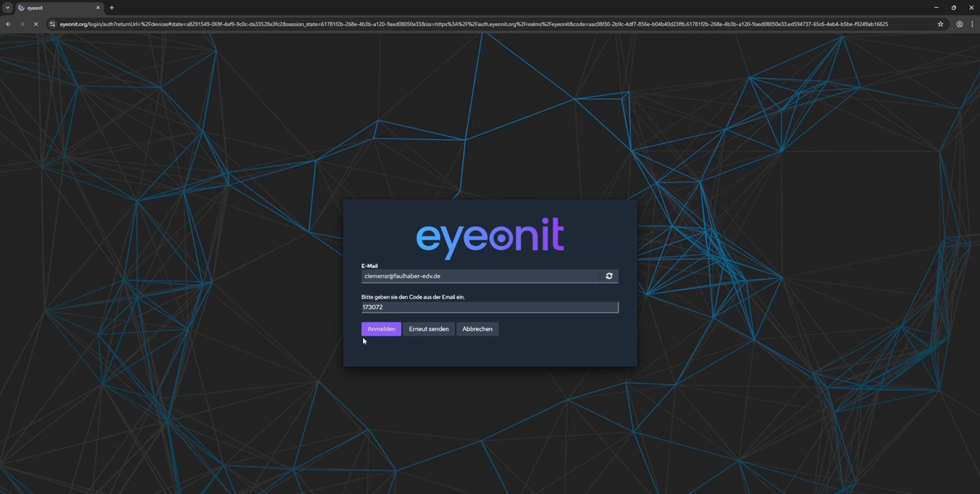
Task: Bookmark this page with star icon
Action: point(940,24)
